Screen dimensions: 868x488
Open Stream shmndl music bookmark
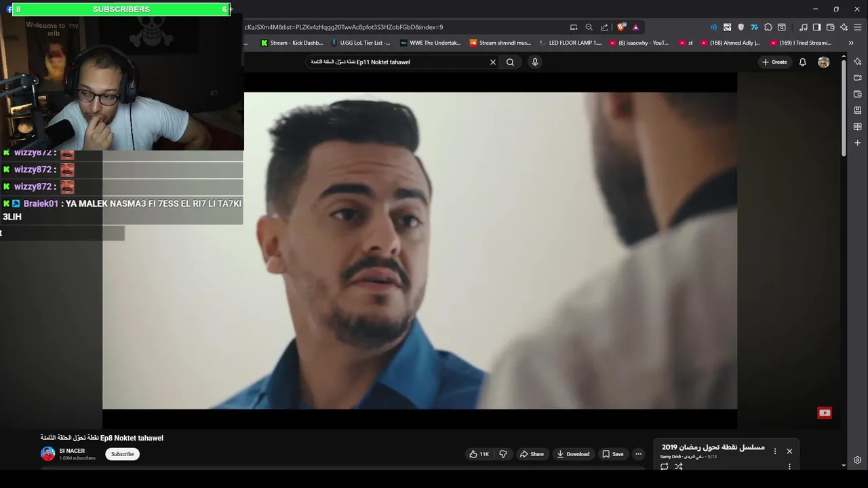tap(500, 43)
